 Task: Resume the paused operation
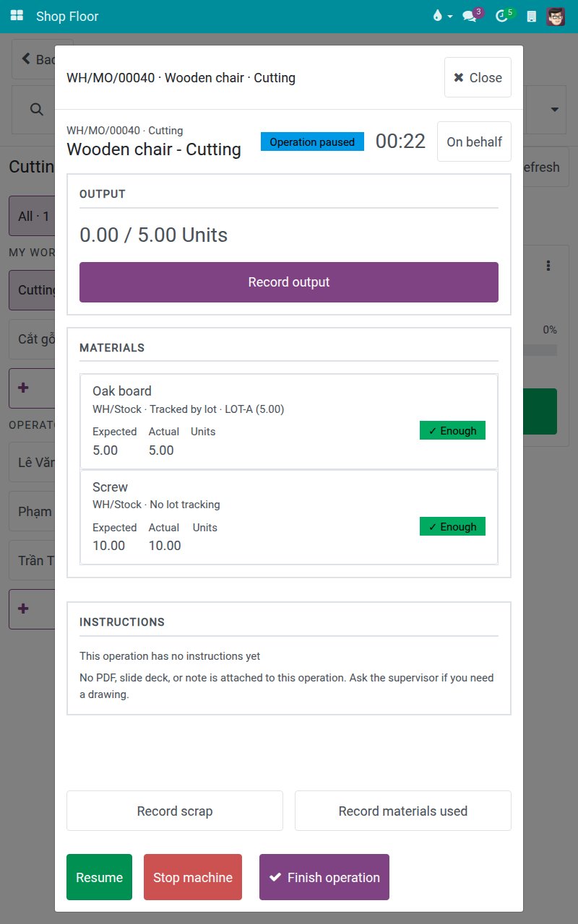[99, 877]
